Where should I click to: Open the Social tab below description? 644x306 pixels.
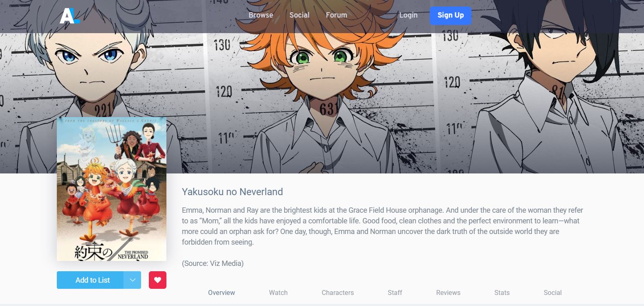pos(553,292)
